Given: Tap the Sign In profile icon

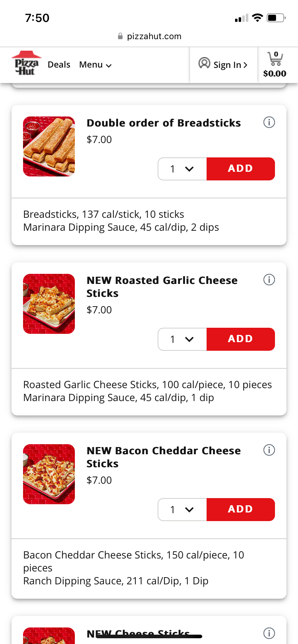Looking at the screenshot, I should tap(204, 63).
